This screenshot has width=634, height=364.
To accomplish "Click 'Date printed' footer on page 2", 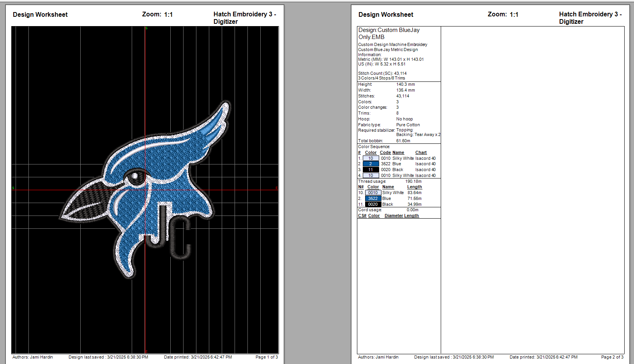I will [544, 357].
